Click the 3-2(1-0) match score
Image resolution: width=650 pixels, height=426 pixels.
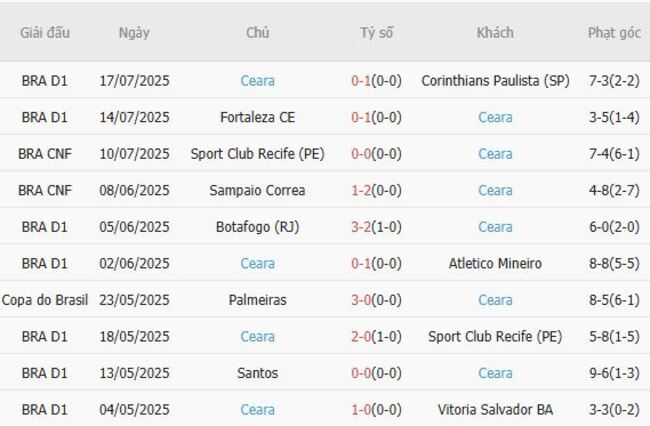(x=376, y=227)
